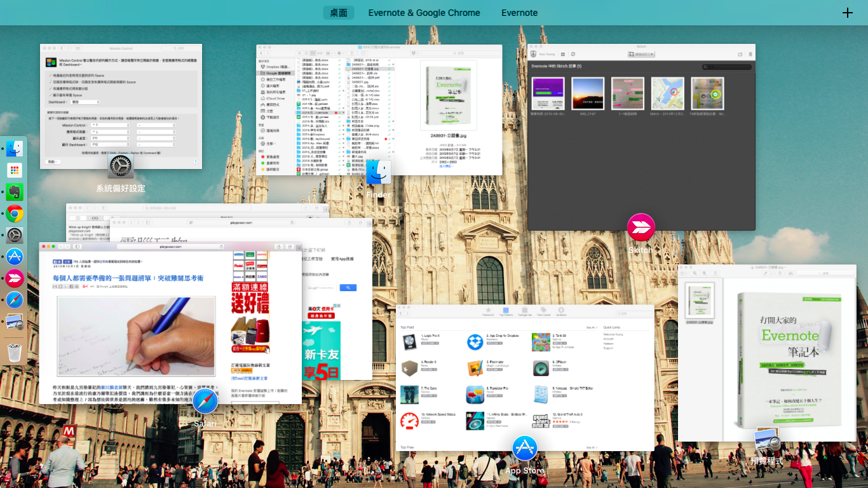Select the pink Skitch icon below the Skitch window
The image size is (868, 488).
coord(641,227)
